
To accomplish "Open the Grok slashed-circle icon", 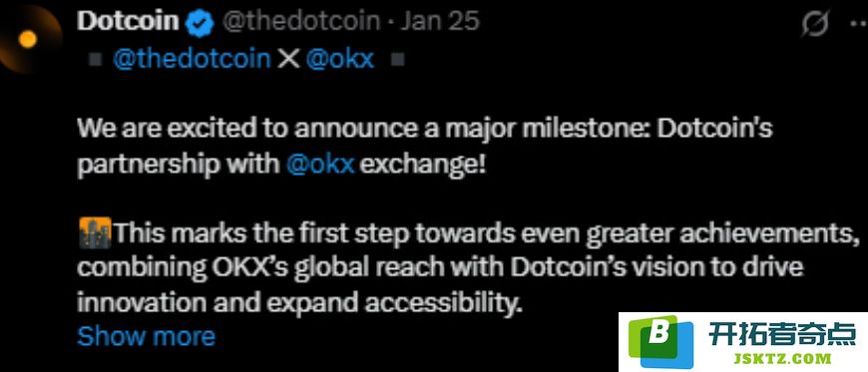I will [816, 24].
